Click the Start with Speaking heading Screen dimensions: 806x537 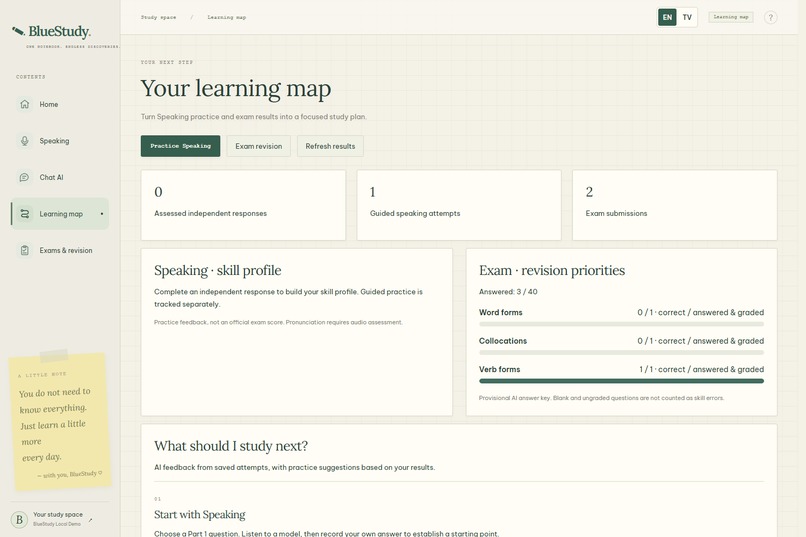click(199, 514)
